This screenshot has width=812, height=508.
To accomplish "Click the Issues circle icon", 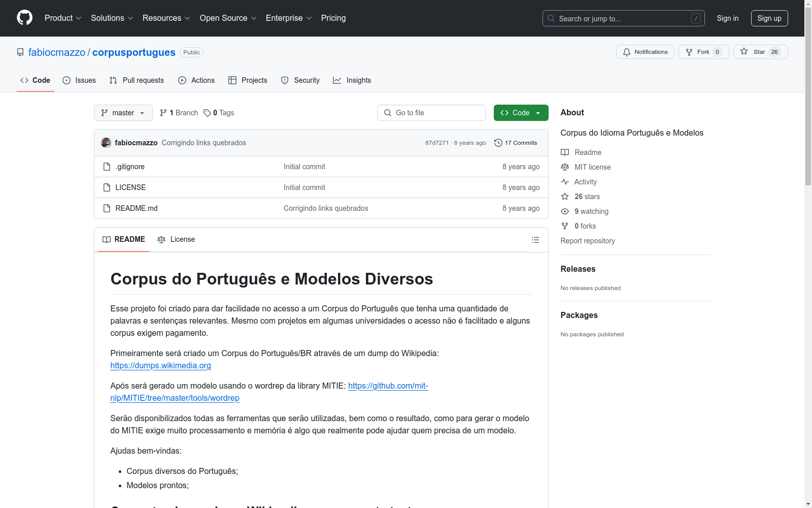I will coord(66,80).
